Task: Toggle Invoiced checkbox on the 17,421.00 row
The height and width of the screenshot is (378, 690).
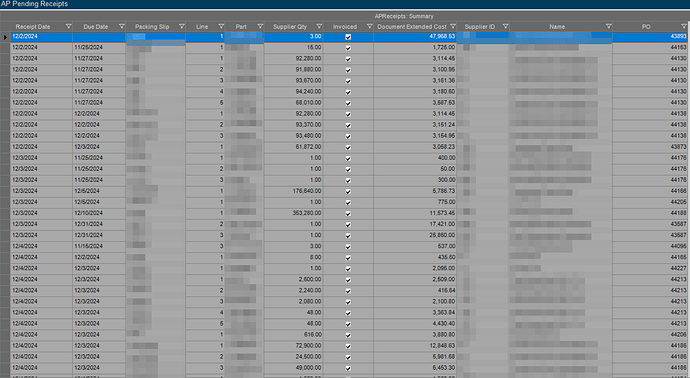Action: point(348,225)
